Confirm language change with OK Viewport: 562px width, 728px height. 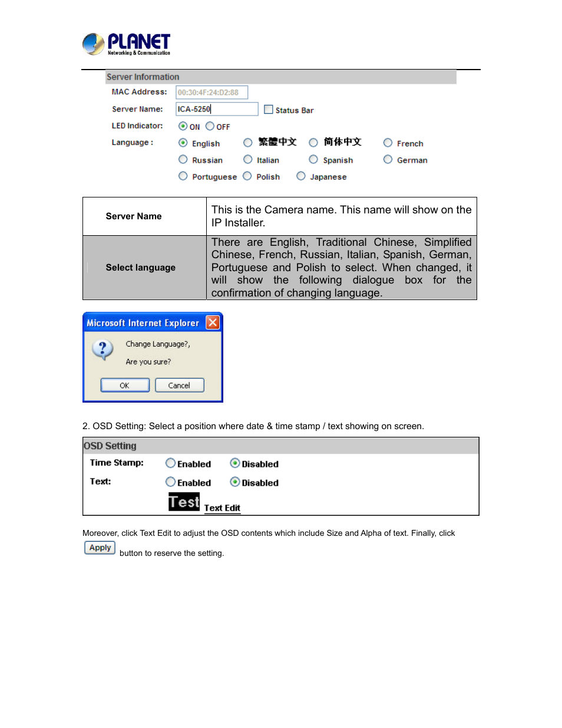click(125, 386)
